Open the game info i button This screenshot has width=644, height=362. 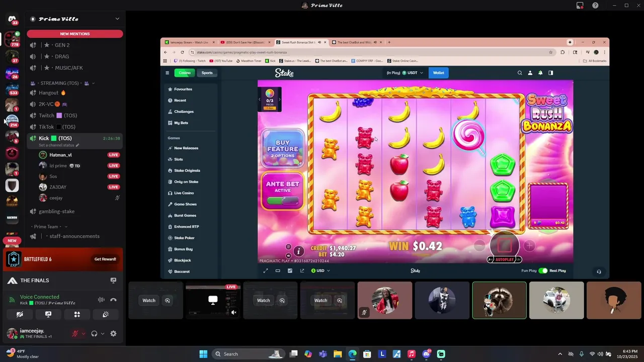(298, 251)
